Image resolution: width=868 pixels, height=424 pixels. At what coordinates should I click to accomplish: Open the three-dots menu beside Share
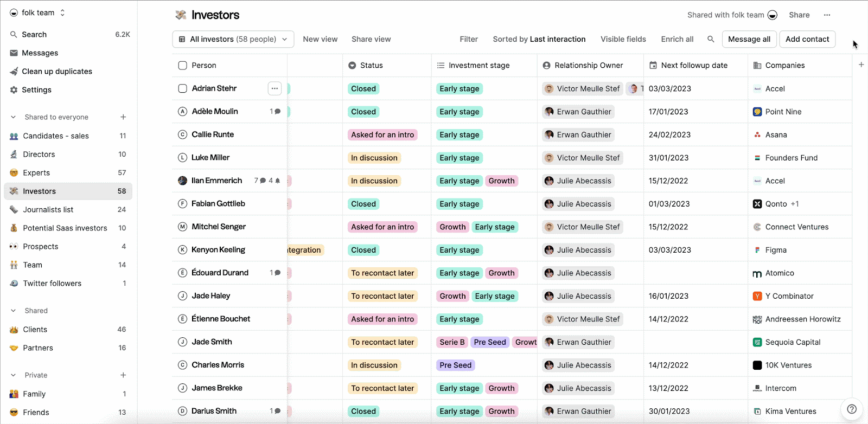827,15
